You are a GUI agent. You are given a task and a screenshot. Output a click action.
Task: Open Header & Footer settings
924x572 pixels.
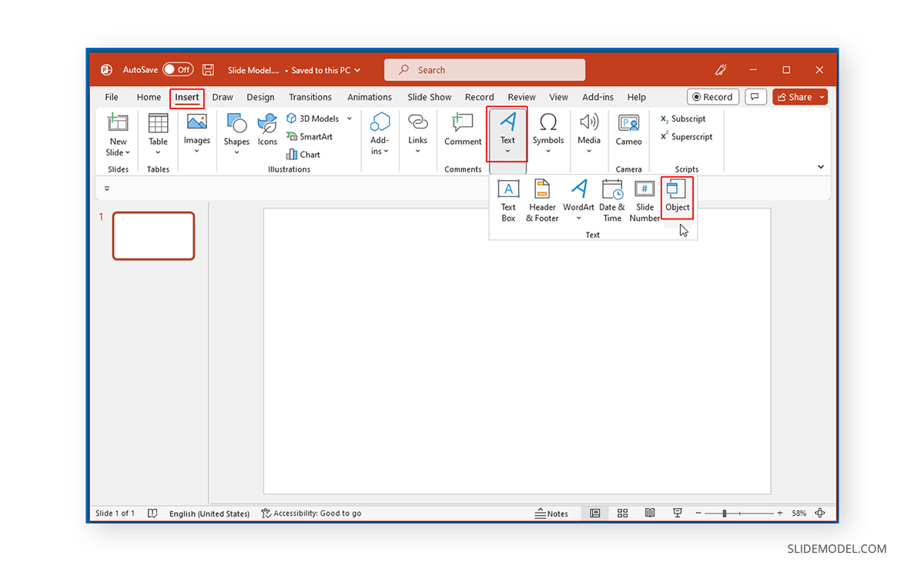coord(541,199)
